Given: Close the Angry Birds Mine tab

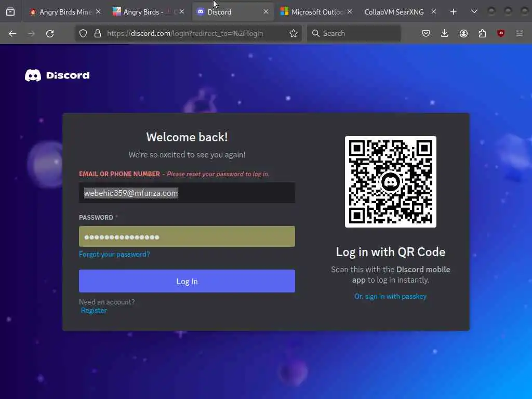Looking at the screenshot, I should pos(98,12).
